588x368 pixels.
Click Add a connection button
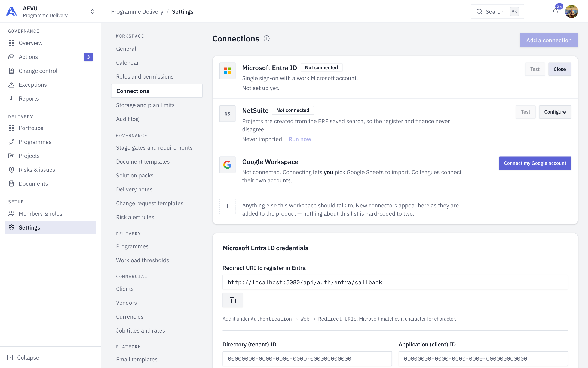pyautogui.click(x=549, y=40)
